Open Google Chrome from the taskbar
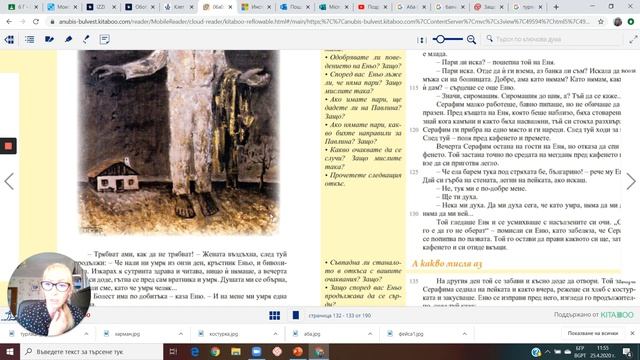Image resolution: width=640 pixels, height=360 pixels. [x=215, y=351]
